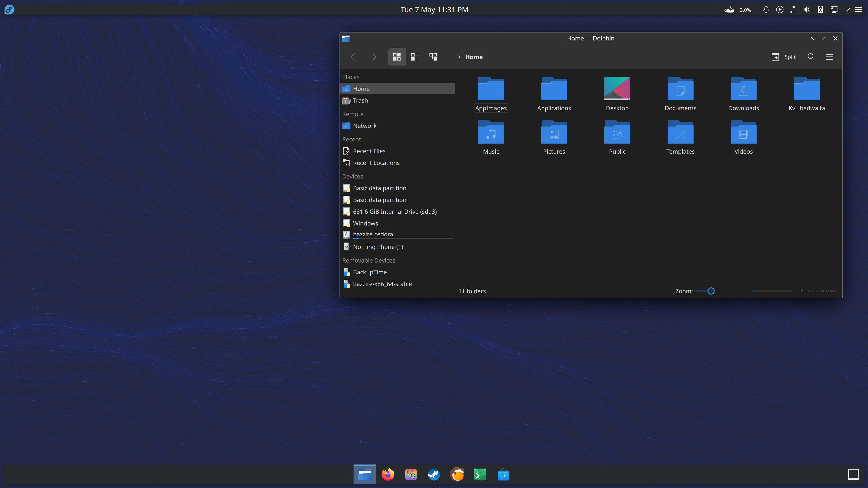Expand system tray hidden icons arrow
The image size is (868, 488).
[847, 9]
